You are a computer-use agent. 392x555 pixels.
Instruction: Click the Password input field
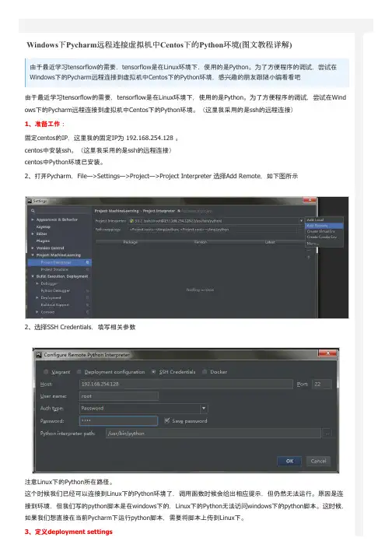118,420
